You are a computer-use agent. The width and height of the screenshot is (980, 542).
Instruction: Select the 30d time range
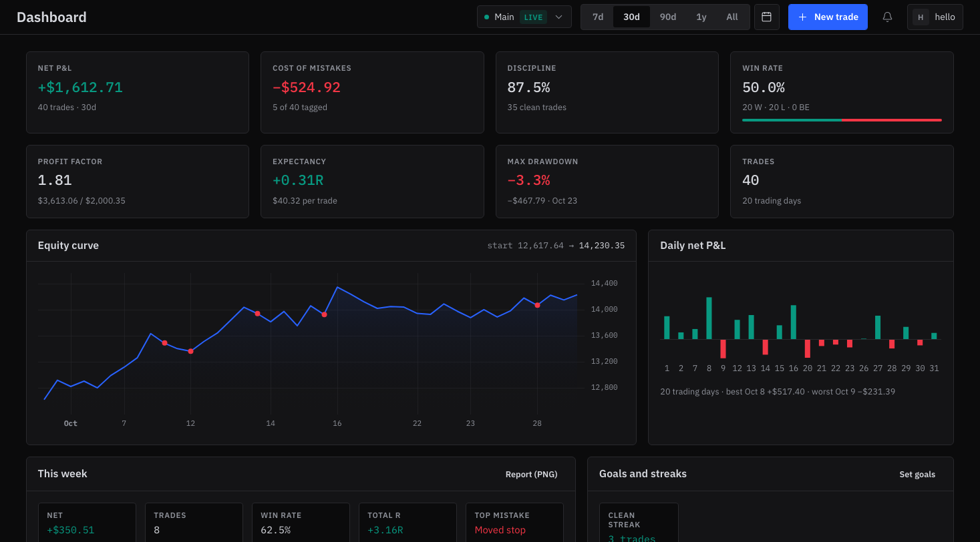[631, 17]
